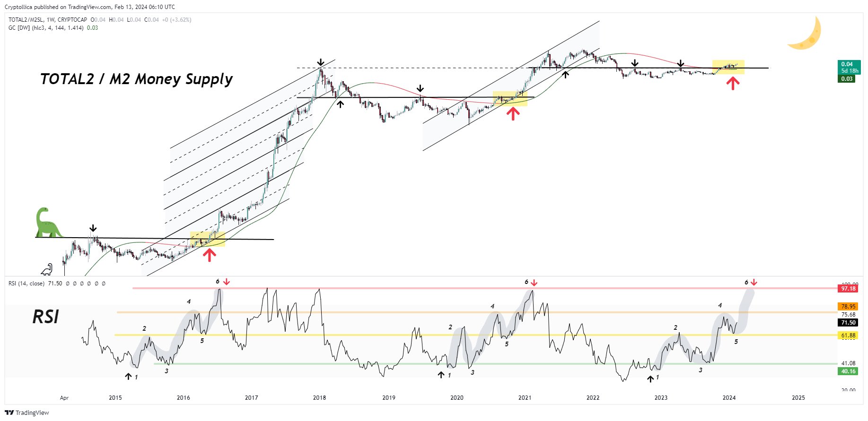868x421 pixels.
Task: Click the 2021 label on time axis
Action: click(x=525, y=398)
